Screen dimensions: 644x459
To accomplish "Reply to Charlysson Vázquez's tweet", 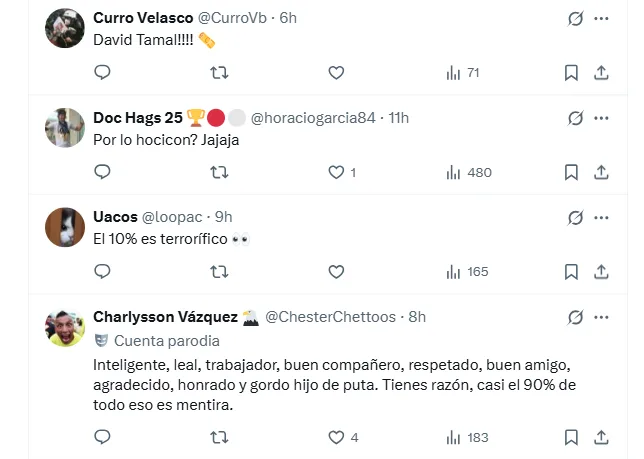I will [102, 437].
